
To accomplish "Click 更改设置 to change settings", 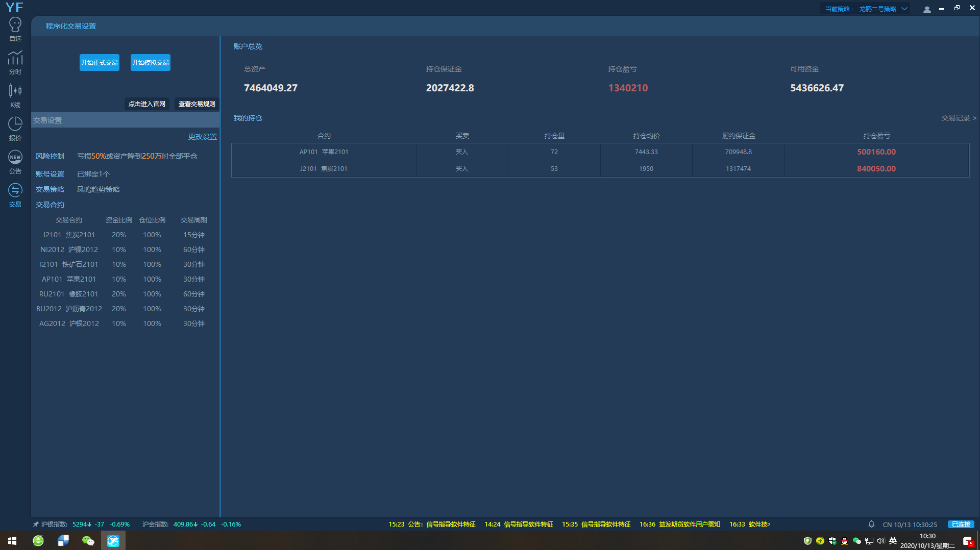I will tap(202, 137).
